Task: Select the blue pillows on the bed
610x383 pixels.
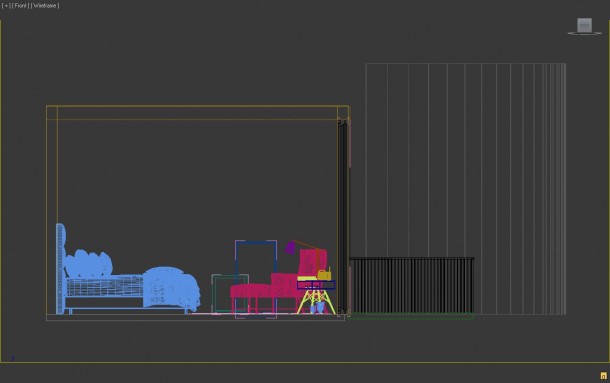Action: point(88,264)
